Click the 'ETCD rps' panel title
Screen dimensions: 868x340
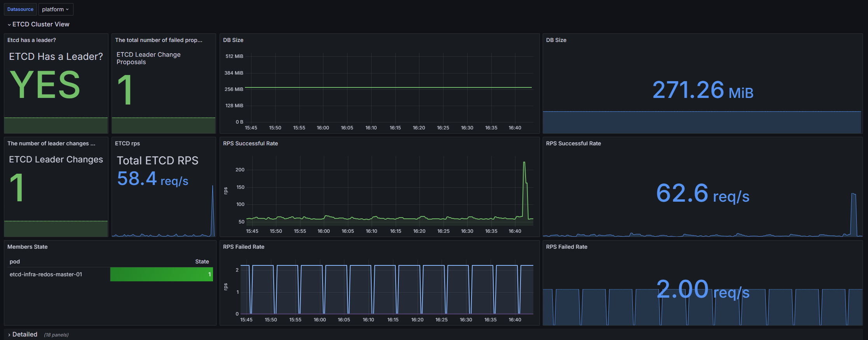(x=127, y=143)
